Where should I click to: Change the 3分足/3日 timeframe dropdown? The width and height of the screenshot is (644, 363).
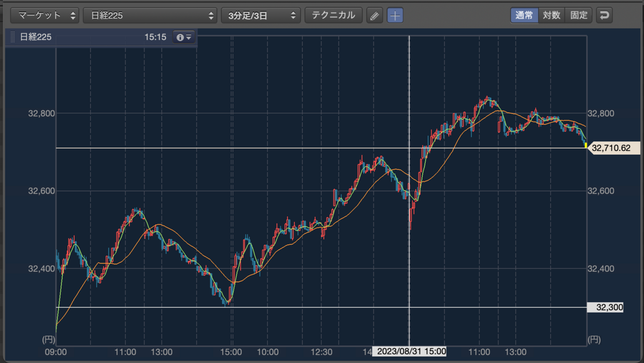pyautogui.click(x=261, y=16)
